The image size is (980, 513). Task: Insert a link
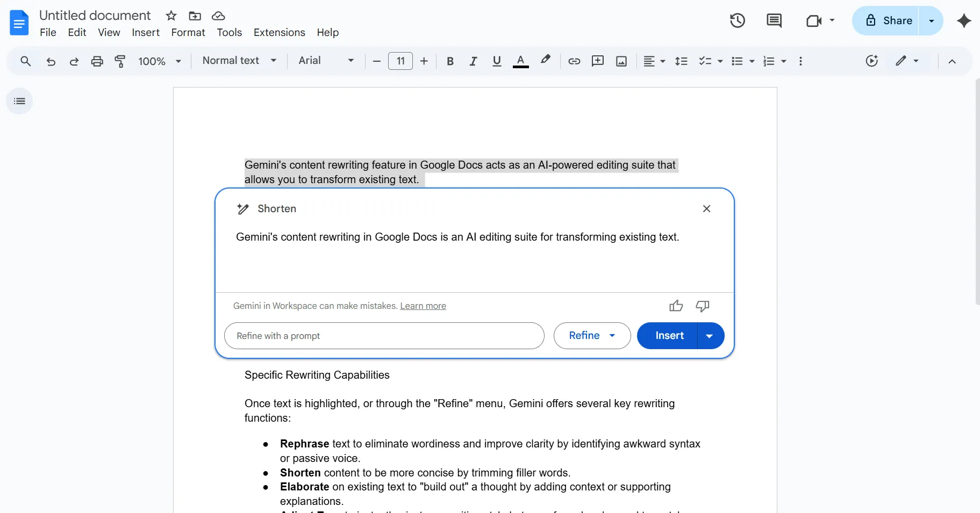[x=574, y=61]
